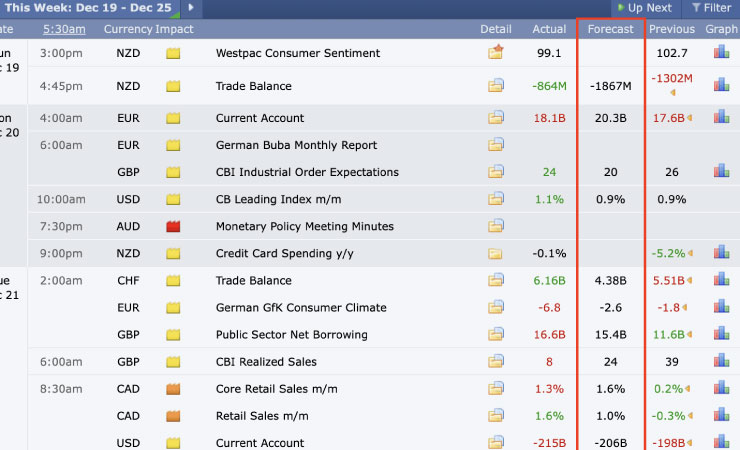Open detail folder for CBI Industrial Order Expectations
The image size is (740, 450).
496,171
